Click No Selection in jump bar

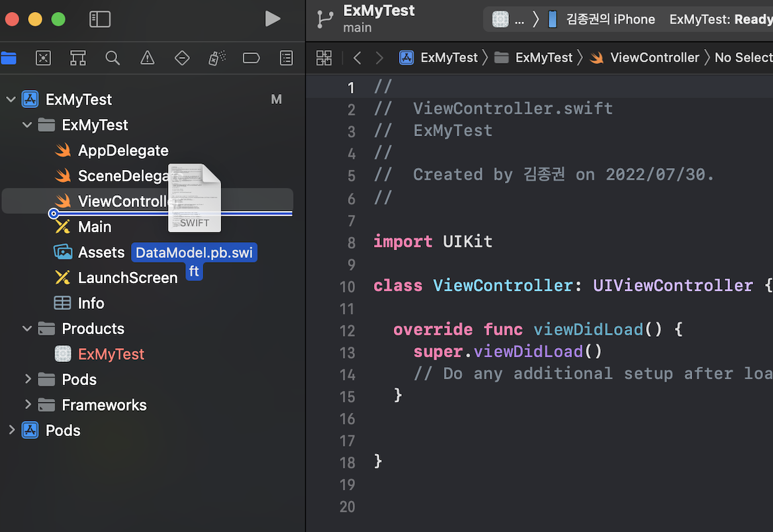click(743, 58)
